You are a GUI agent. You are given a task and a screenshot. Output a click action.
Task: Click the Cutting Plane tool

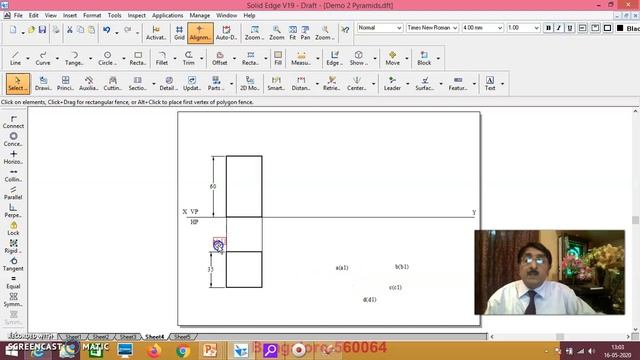pos(112,83)
